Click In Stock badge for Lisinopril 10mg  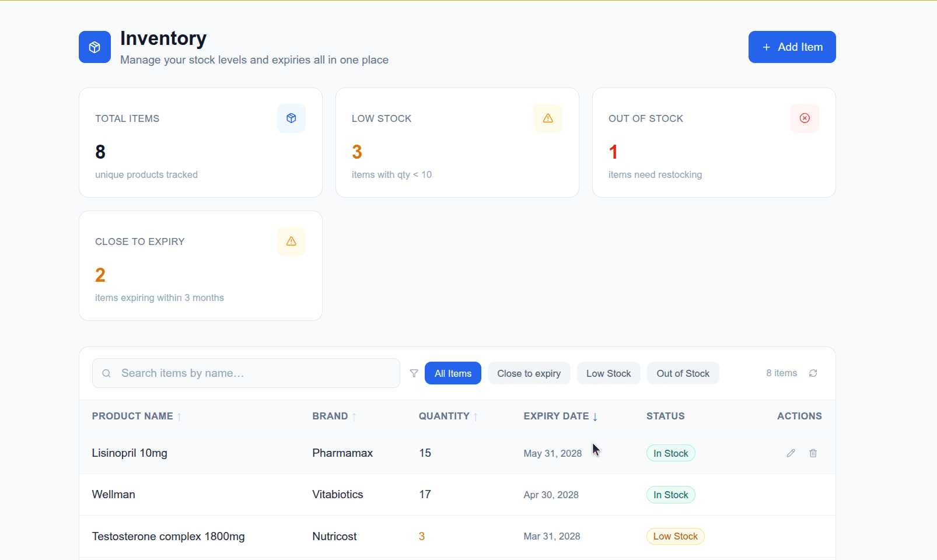(670, 453)
